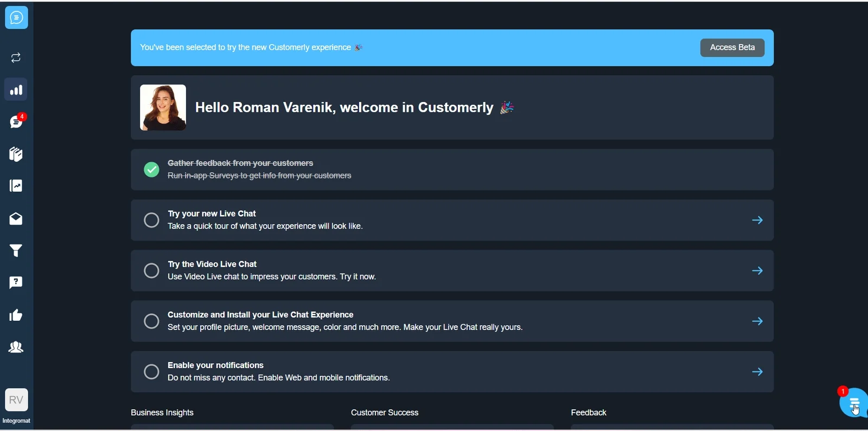
Task: Open the open-envelope email icon
Action: (16, 219)
